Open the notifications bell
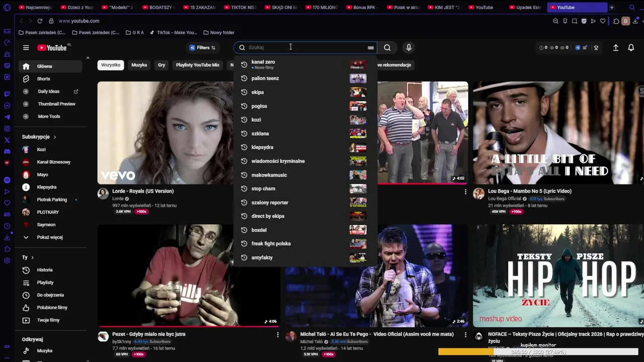This screenshot has width=644, height=362. coord(631,47)
